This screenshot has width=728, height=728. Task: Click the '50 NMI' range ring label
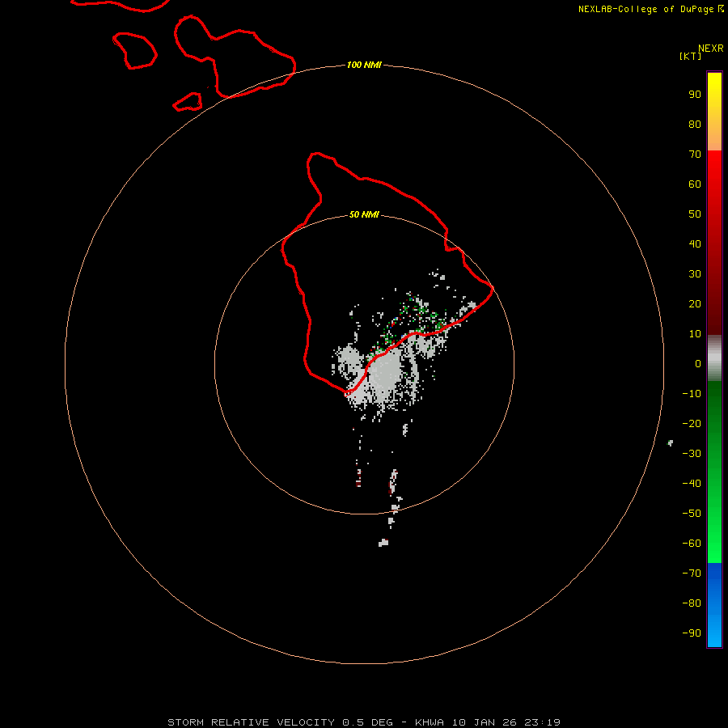pyautogui.click(x=364, y=214)
